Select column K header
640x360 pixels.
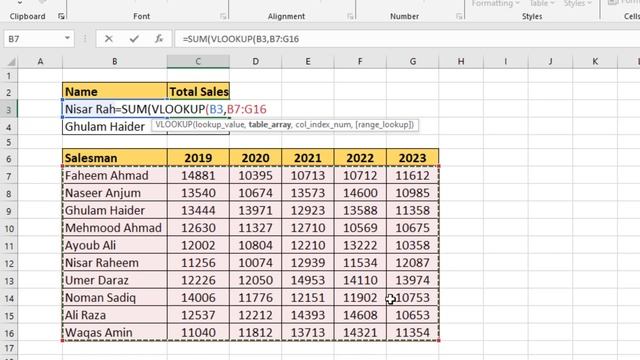click(595, 62)
